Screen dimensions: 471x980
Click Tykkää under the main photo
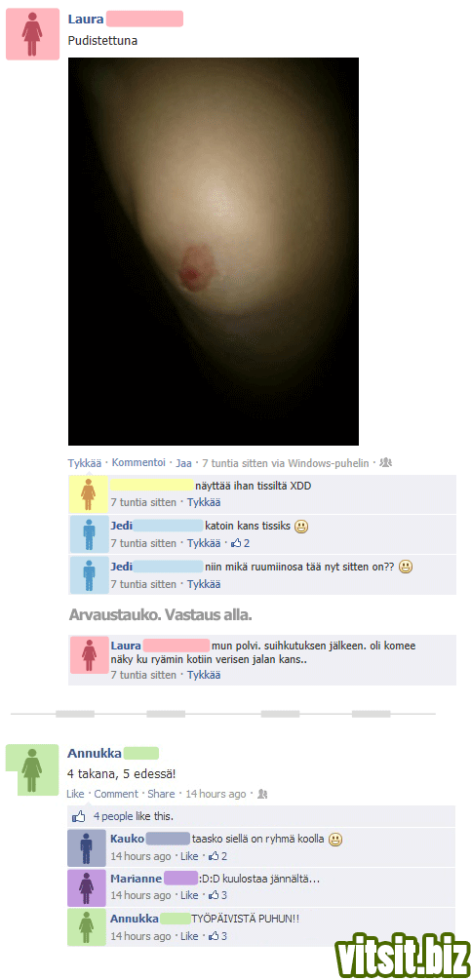84,463
